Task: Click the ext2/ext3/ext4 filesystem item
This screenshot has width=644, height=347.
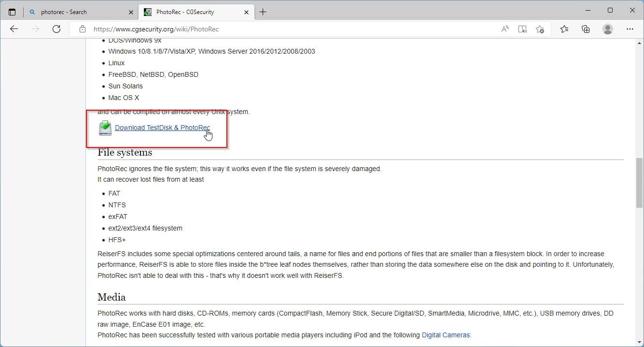Action: (x=145, y=228)
